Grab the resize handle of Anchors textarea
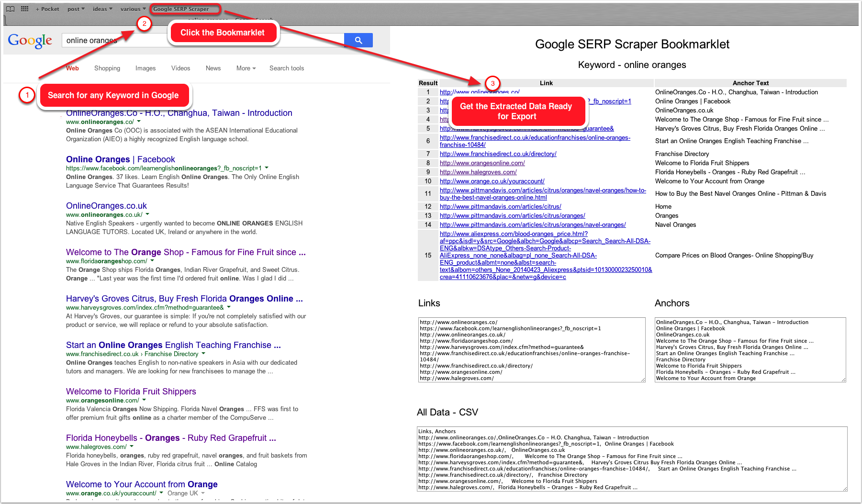 pyautogui.click(x=843, y=380)
